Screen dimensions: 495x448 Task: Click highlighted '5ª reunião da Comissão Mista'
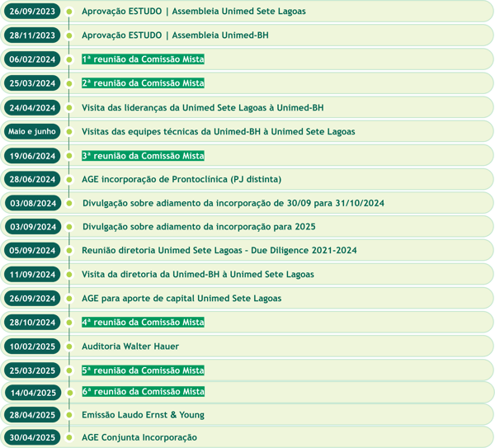[143, 370]
